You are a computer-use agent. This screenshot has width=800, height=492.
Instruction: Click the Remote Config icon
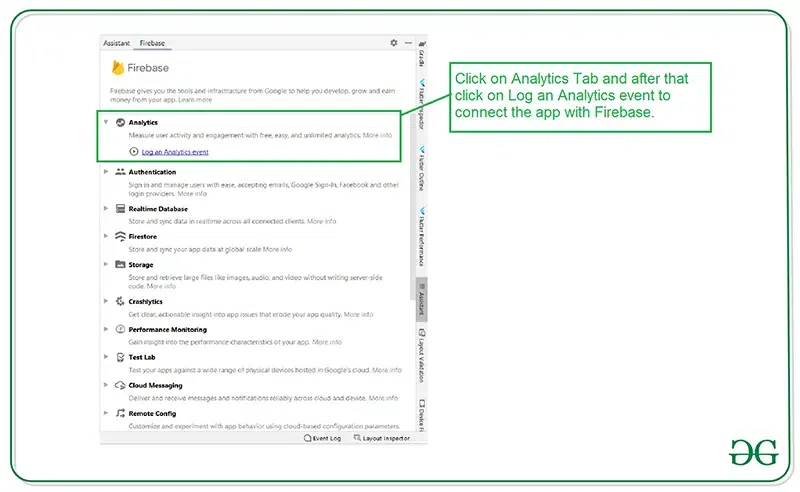(120, 413)
